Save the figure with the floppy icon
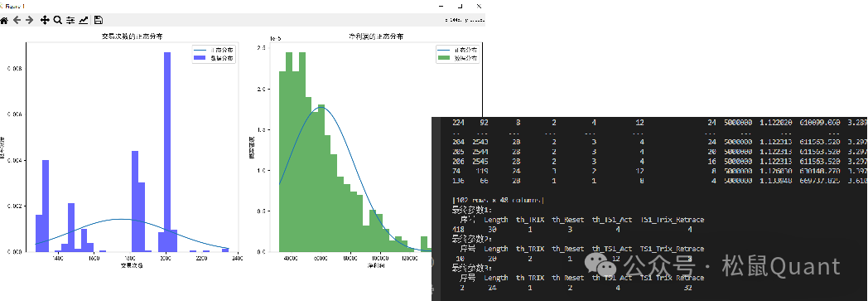Screen dimensions: 868x301 (x=99, y=21)
